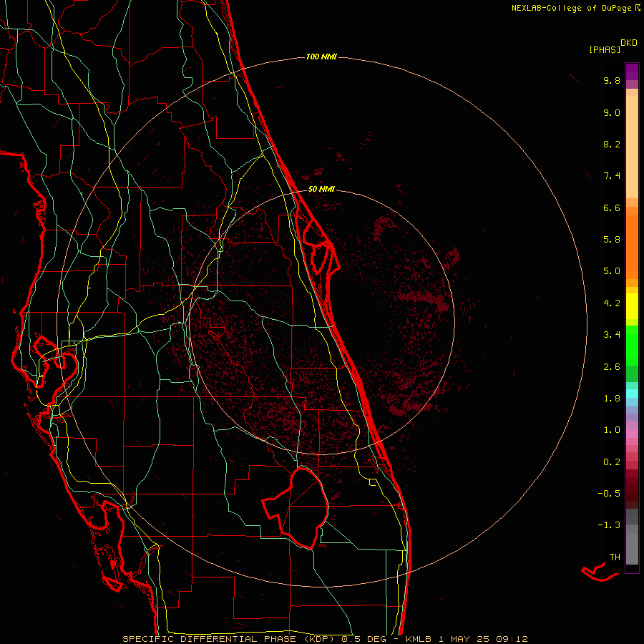Click the 5.0 value on the scale
Viewport: 644px width, 644px height.
pyautogui.click(x=612, y=271)
